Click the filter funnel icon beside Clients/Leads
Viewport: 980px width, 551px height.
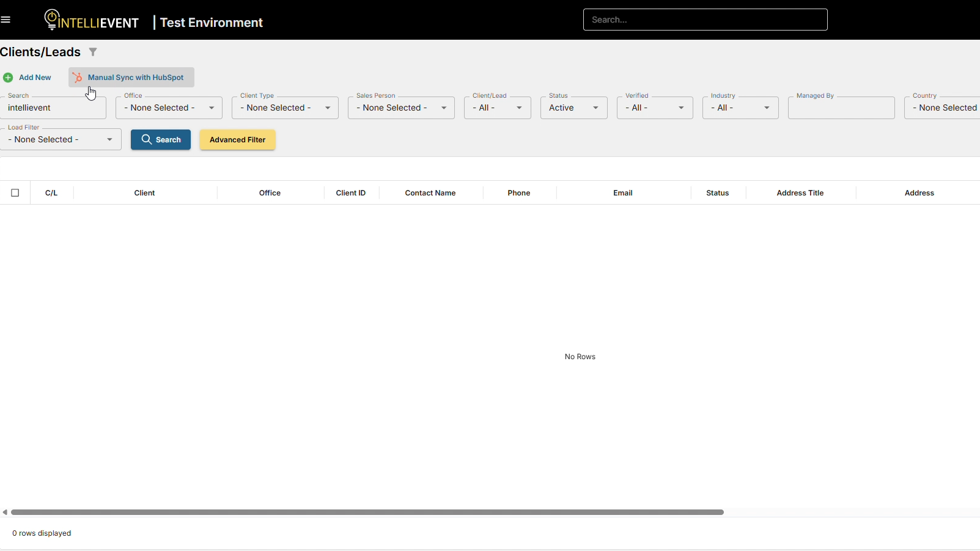(x=93, y=52)
